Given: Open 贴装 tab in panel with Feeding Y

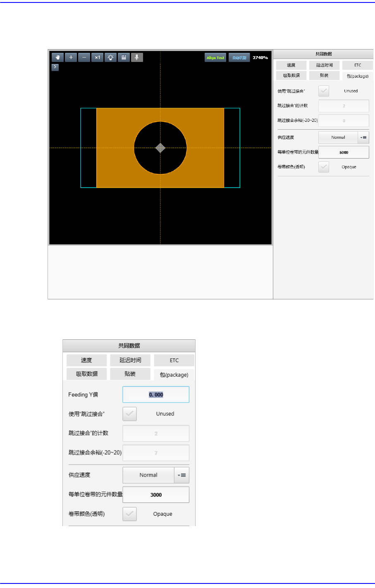Looking at the screenshot, I should coord(130,374).
